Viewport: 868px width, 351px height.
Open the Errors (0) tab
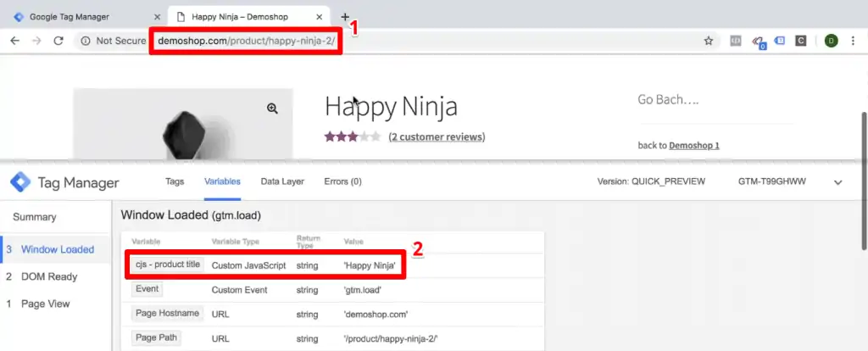tap(342, 181)
